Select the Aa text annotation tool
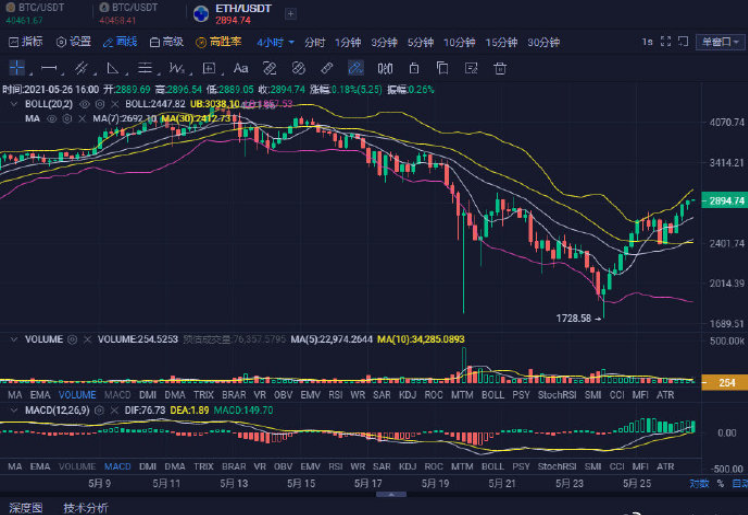 click(x=240, y=68)
